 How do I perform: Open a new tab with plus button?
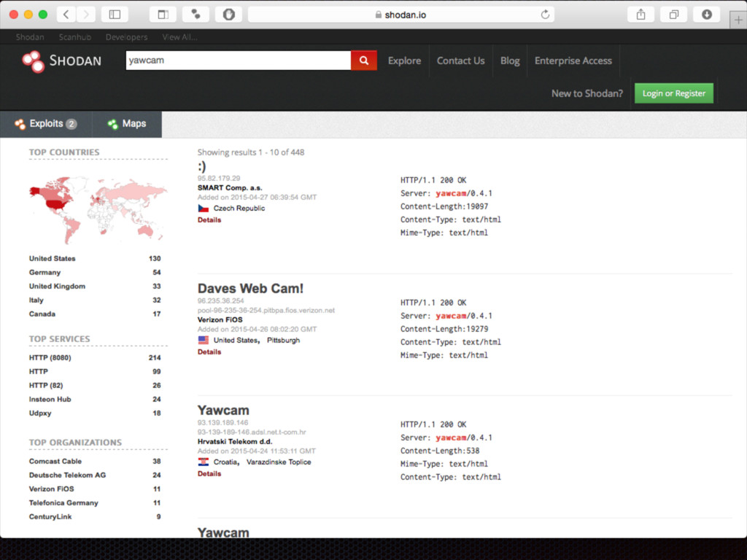pyautogui.click(x=738, y=20)
